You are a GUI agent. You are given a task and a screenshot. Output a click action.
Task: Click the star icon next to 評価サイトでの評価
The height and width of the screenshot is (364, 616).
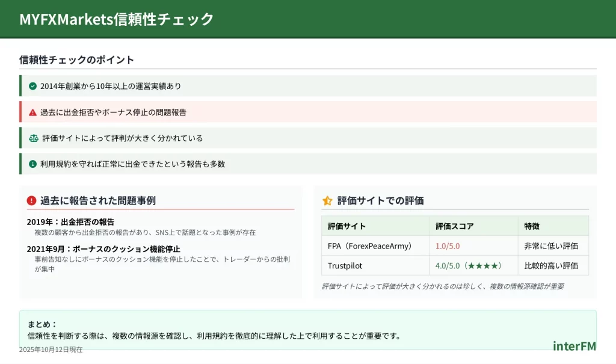click(327, 200)
